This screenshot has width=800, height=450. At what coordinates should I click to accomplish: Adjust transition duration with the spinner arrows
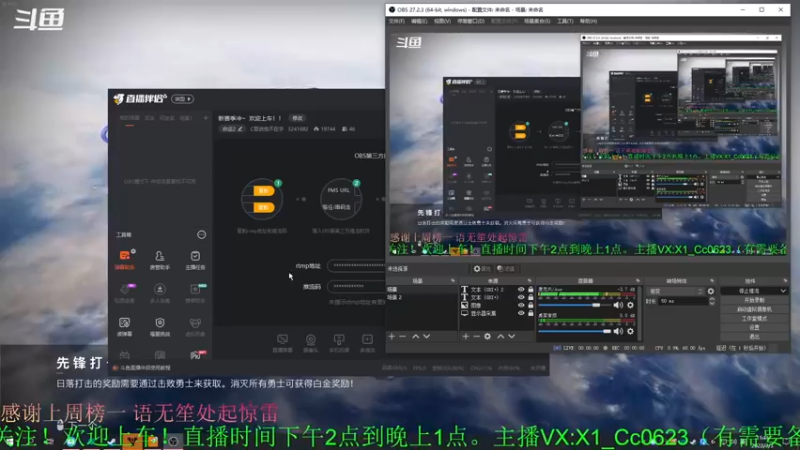coord(712,301)
